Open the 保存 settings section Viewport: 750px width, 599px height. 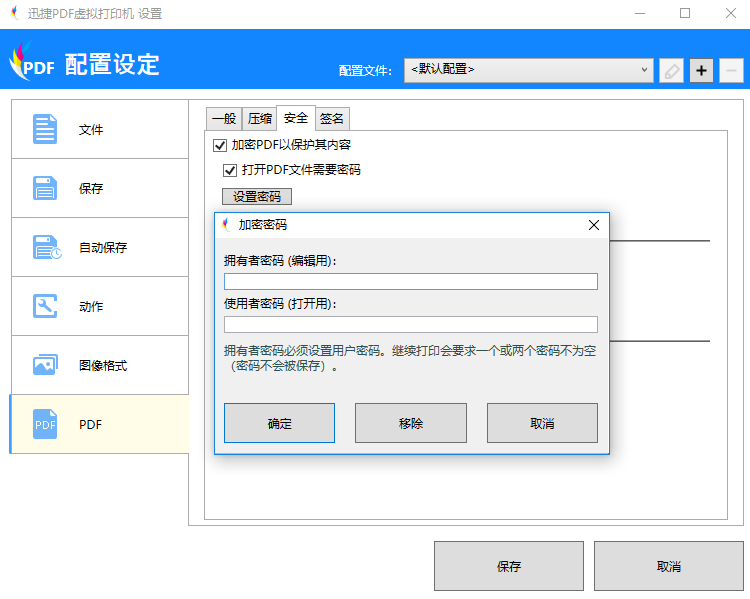[x=100, y=188]
